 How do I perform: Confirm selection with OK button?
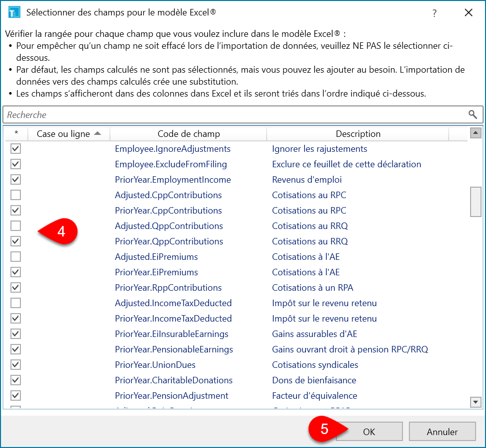(x=369, y=432)
